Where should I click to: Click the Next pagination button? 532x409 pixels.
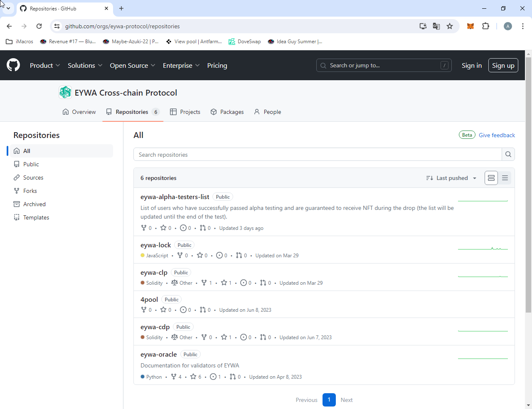pos(347,400)
